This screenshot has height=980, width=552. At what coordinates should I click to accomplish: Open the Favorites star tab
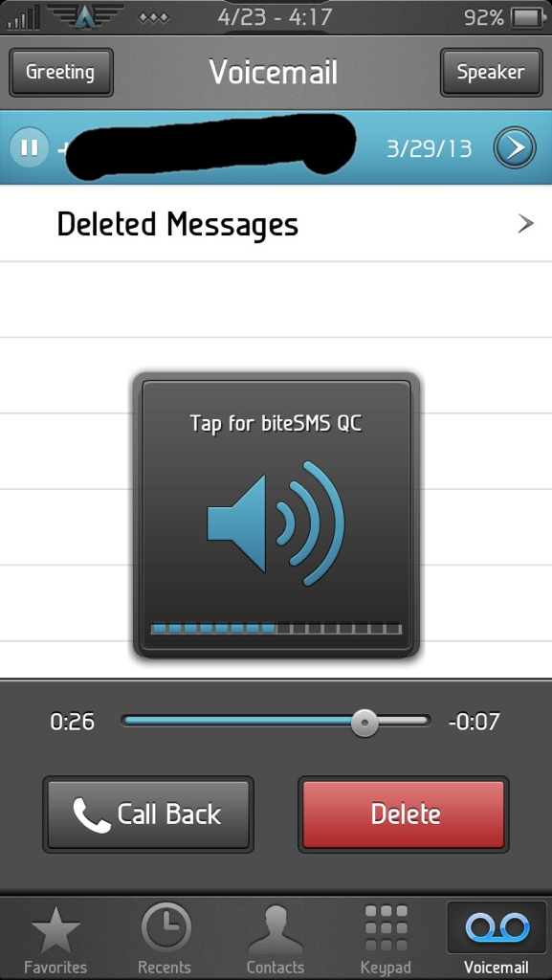click(55, 940)
